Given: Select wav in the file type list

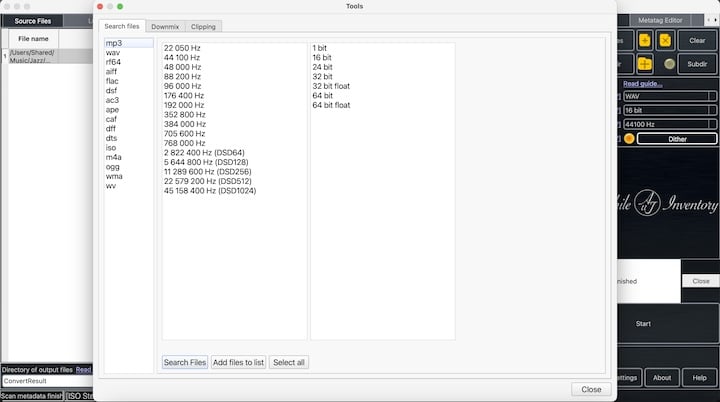Looking at the screenshot, I should pos(129,53).
